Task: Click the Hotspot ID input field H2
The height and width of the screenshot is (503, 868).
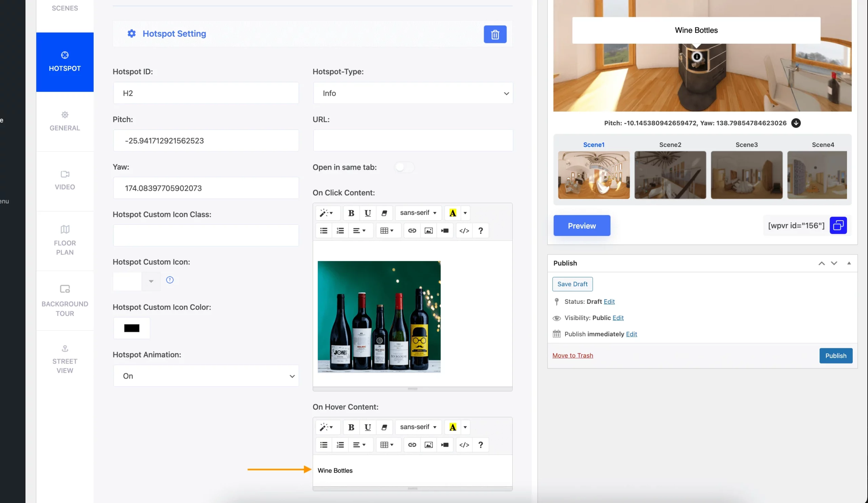Action: click(x=206, y=93)
